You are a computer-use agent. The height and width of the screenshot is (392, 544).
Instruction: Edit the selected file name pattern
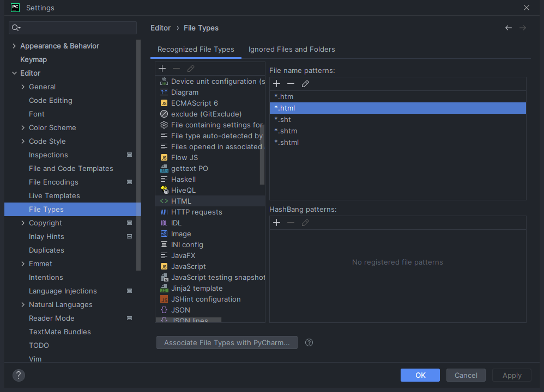305,83
